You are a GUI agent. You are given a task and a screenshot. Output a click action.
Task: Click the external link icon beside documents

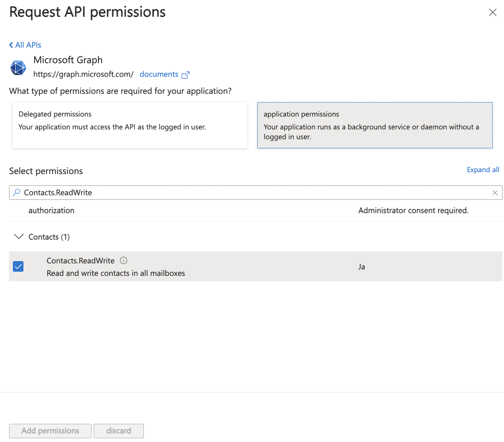click(x=185, y=75)
